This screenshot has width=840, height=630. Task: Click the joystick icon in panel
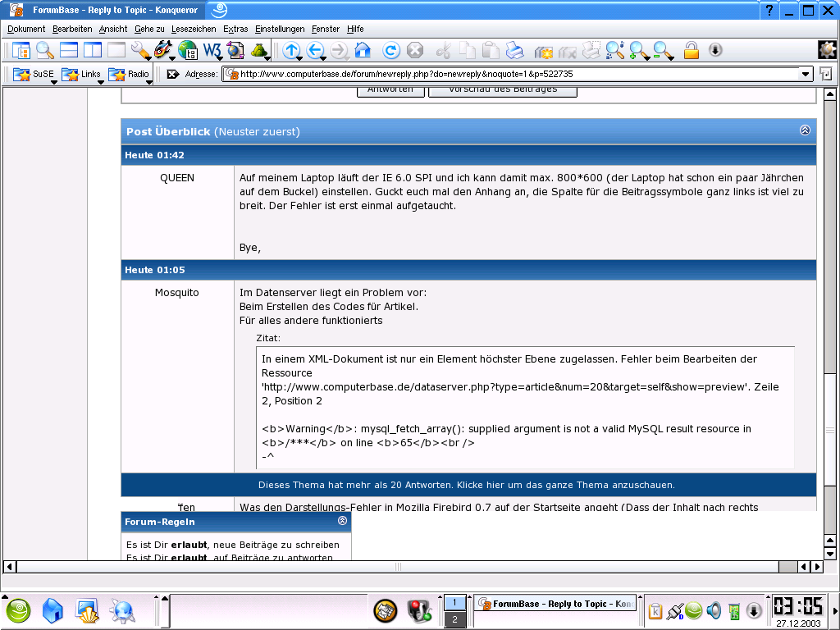[x=418, y=610]
